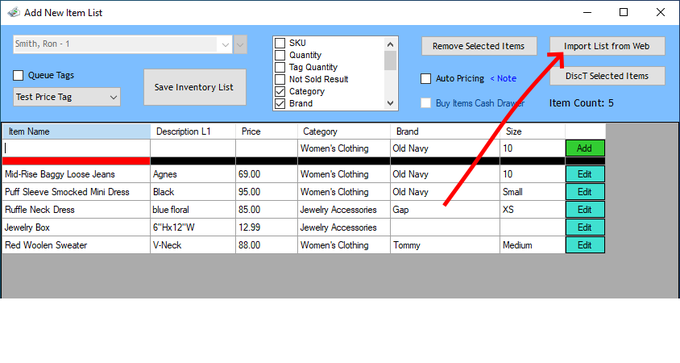Click column list scroll down arrow
680x363 pixels.
pyautogui.click(x=390, y=103)
